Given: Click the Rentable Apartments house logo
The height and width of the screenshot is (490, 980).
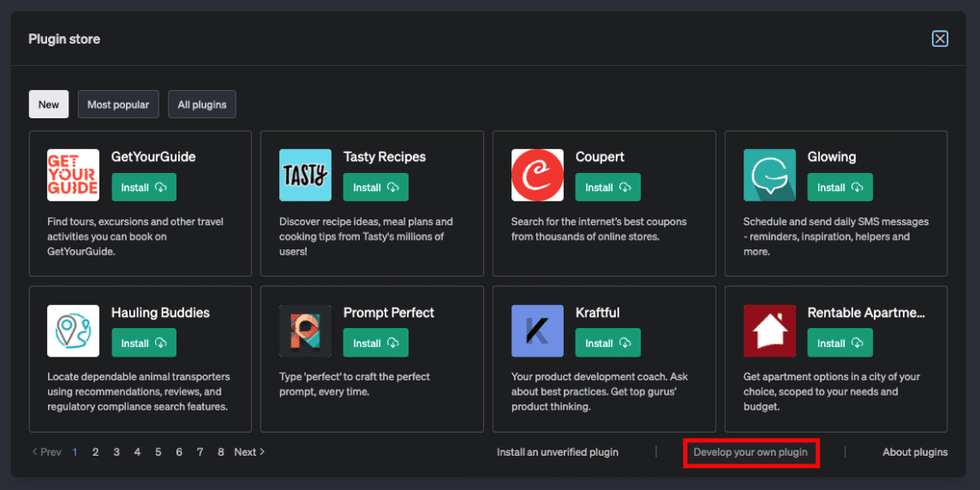Looking at the screenshot, I should [769, 331].
